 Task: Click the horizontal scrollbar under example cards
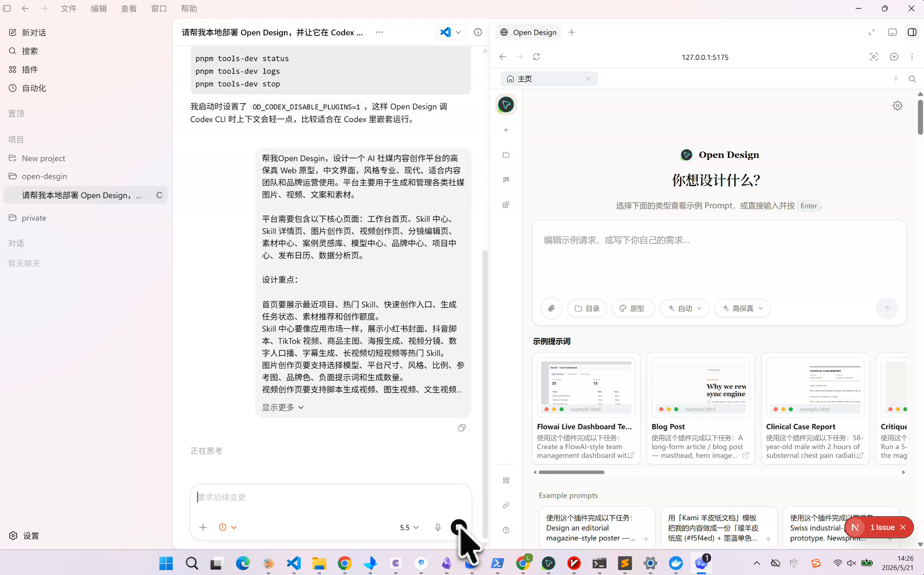pyautogui.click(x=571, y=472)
